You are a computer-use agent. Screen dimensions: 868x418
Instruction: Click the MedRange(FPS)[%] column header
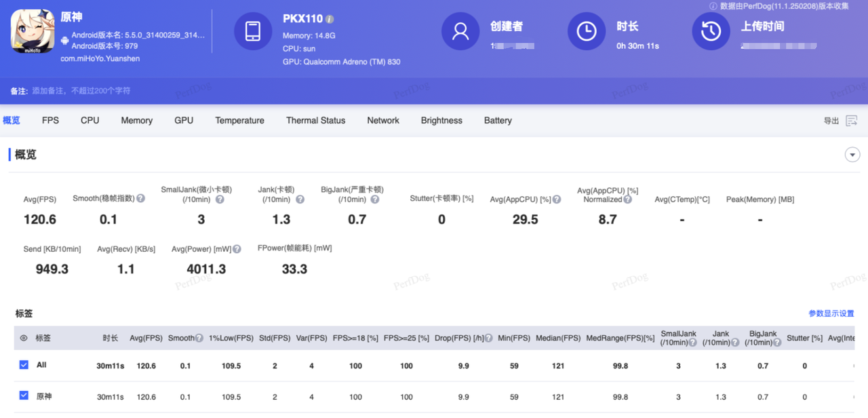(620, 338)
